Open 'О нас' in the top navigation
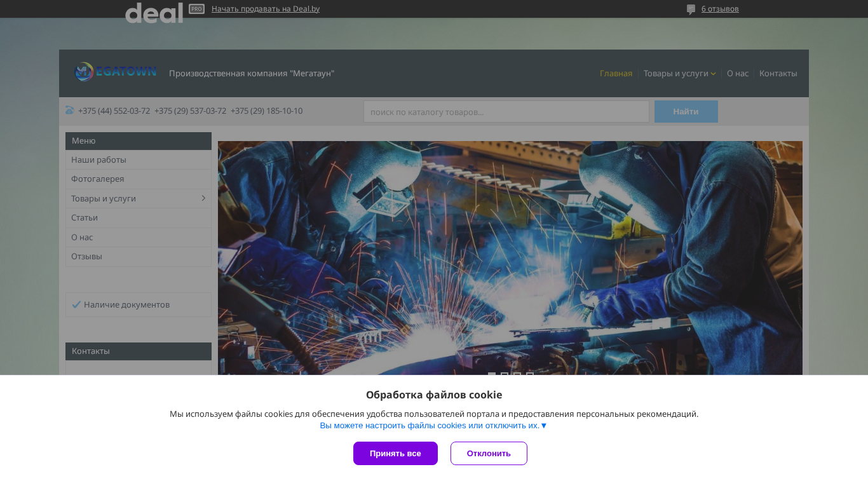Viewport: 868px width, 488px height. (738, 73)
